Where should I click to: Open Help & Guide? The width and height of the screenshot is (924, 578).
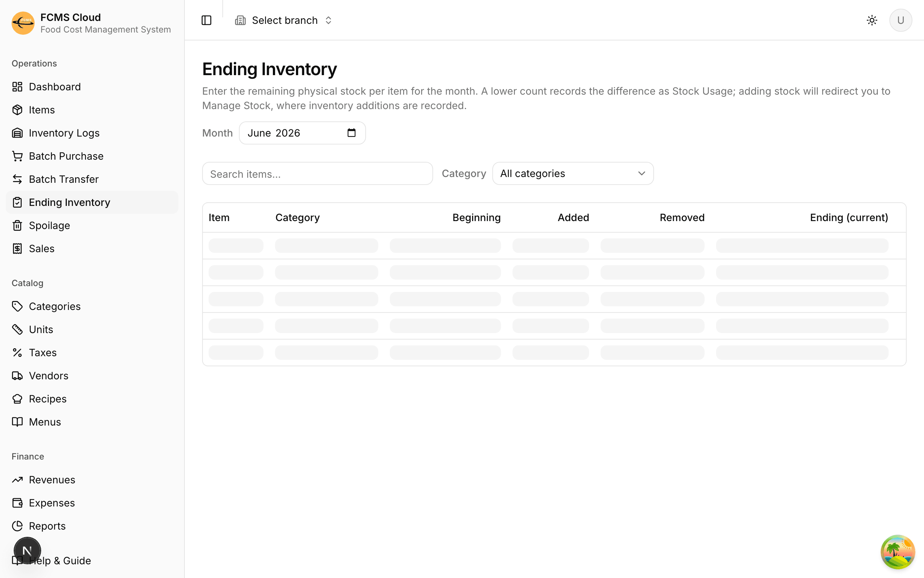92,560
